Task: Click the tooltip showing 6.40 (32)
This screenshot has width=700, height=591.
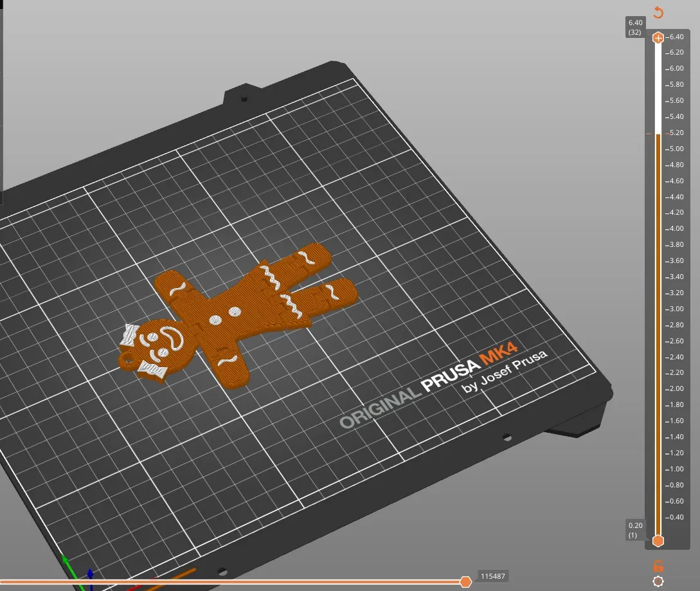Action: 634,26
